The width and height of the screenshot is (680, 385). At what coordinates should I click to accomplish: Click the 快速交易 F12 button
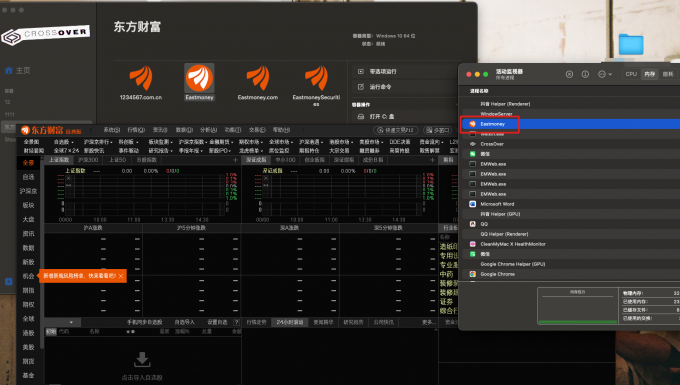[396, 130]
